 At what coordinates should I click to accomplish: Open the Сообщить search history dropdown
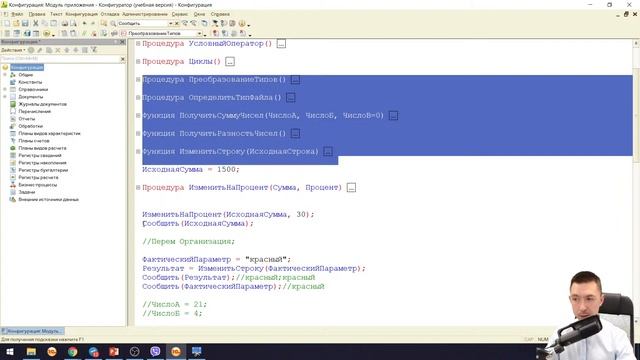click(171, 24)
